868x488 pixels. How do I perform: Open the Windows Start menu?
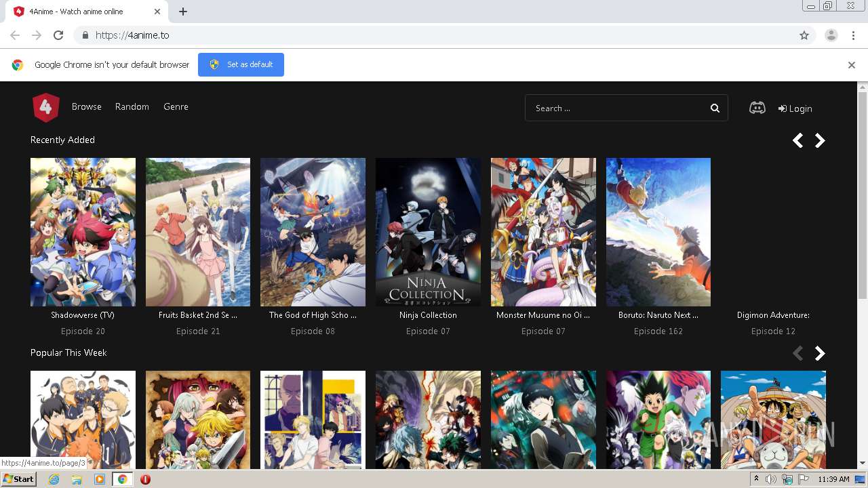coord(19,479)
